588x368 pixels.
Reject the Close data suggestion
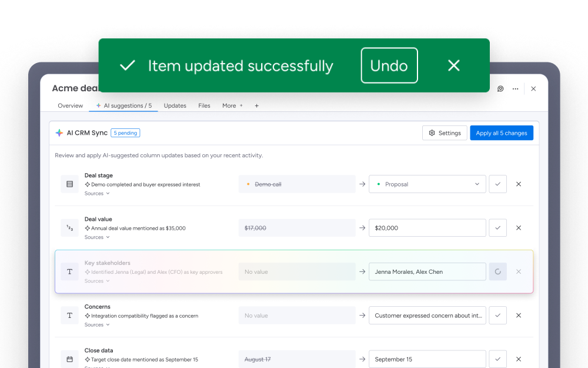pos(518,359)
